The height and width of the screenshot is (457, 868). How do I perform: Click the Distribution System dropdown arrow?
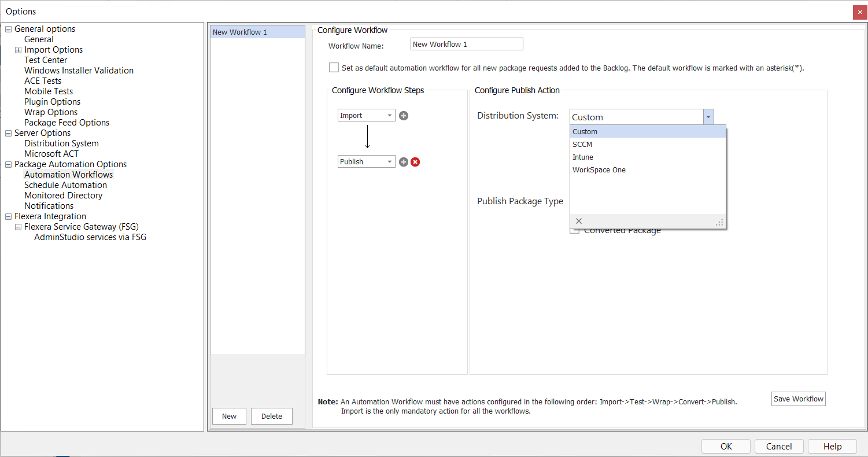click(x=708, y=117)
